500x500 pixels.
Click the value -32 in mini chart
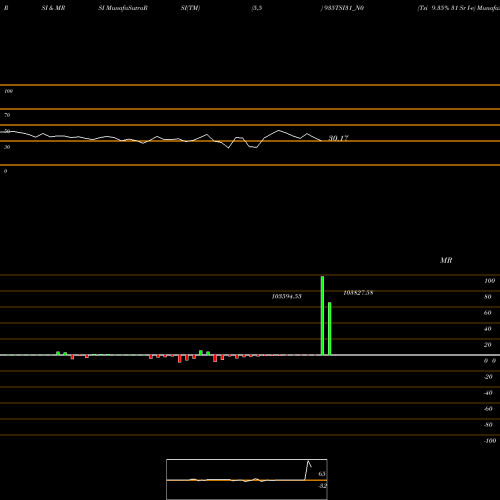[322, 486]
